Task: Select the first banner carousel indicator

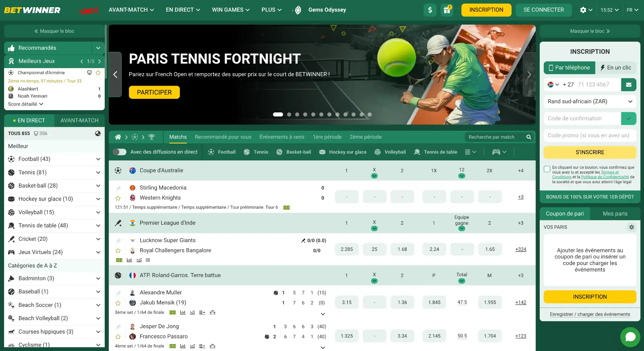Action: pyautogui.click(x=278, y=115)
